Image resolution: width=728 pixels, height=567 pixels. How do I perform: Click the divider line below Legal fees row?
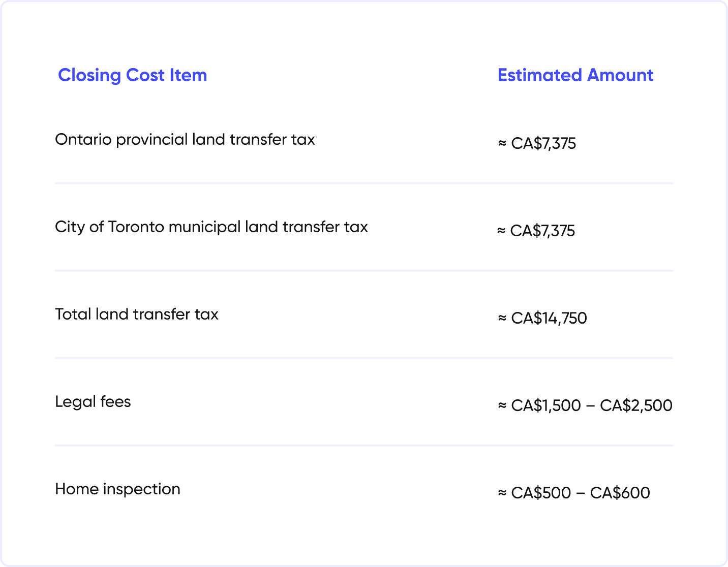click(x=364, y=446)
